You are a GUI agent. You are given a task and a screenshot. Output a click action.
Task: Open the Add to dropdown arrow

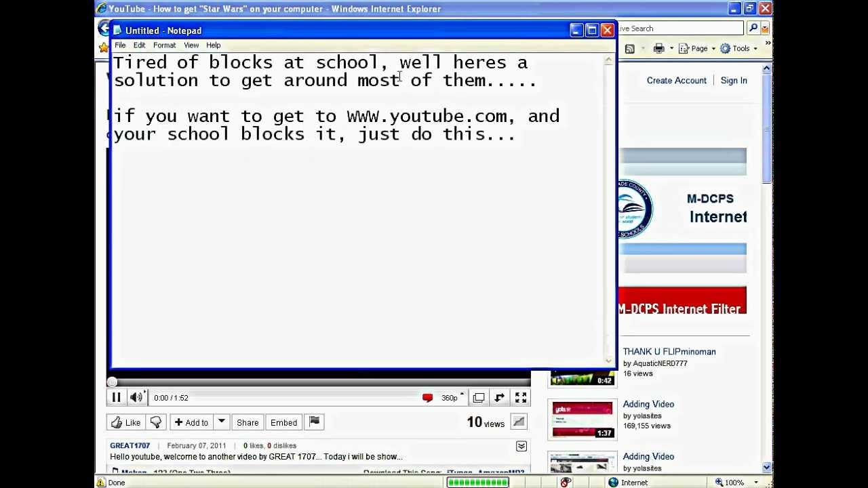coord(221,422)
